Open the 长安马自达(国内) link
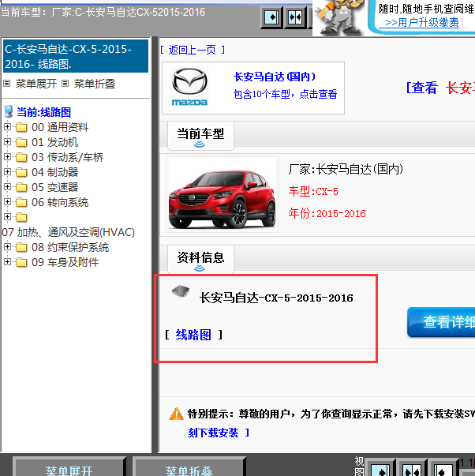The height and width of the screenshot is (476, 475). pos(275,77)
